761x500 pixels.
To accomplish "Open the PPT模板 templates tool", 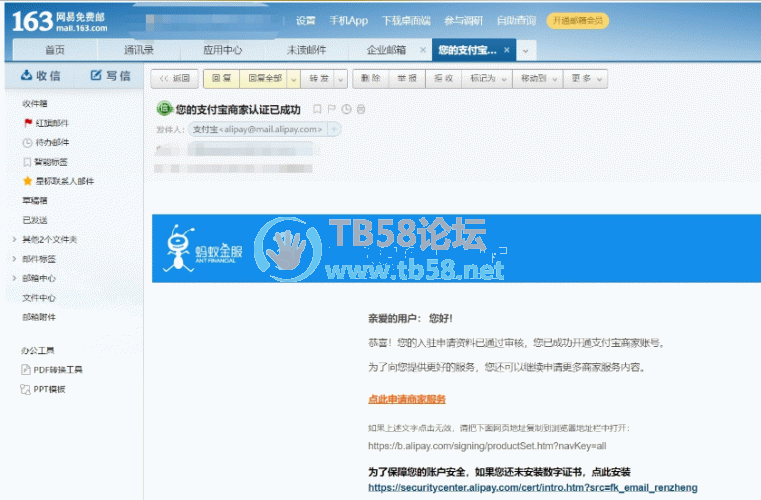I will [43, 389].
